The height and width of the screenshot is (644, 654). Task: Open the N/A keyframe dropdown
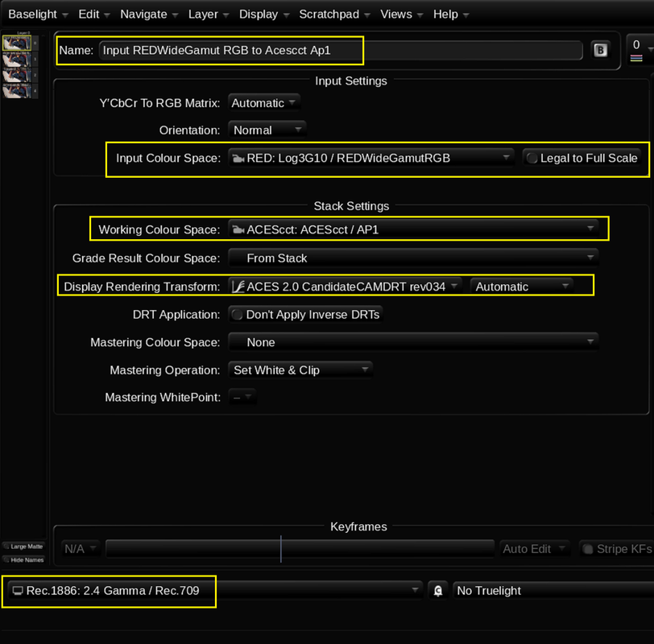click(x=81, y=548)
